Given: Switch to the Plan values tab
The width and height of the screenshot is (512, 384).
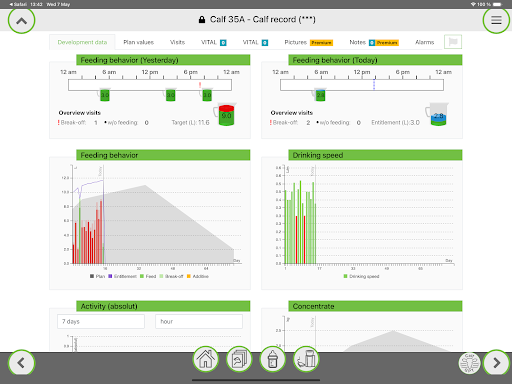Looking at the screenshot, I should click(x=139, y=42).
